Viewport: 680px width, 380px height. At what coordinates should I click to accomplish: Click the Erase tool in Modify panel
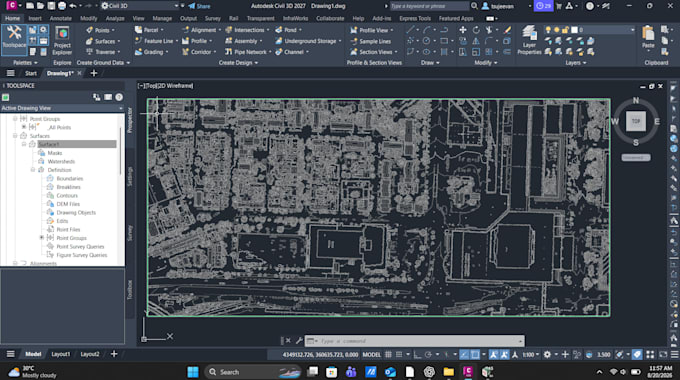[507, 30]
